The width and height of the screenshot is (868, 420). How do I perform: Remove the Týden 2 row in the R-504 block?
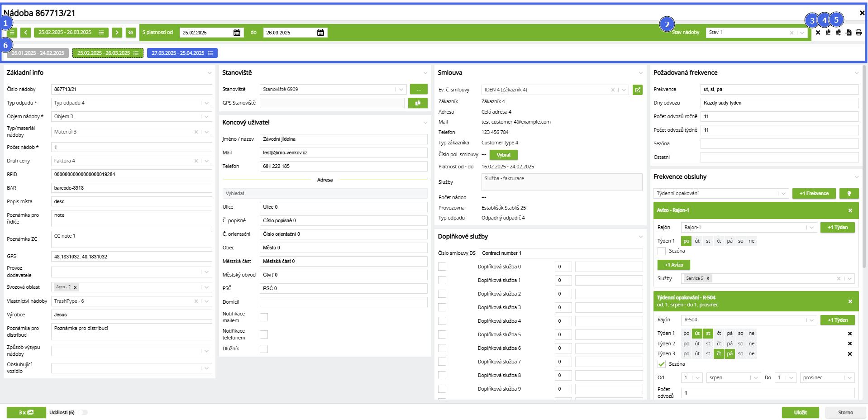pos(850,344)
